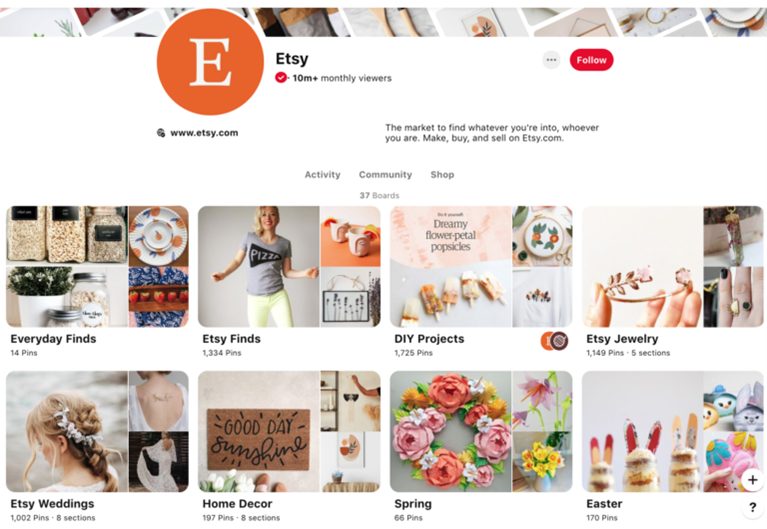Click the orange Etsy profile logo
767x529 pixels.
[210, 62]
